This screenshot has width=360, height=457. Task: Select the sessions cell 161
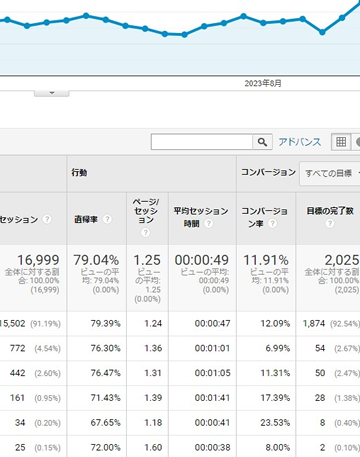click(x=17, y=398)
